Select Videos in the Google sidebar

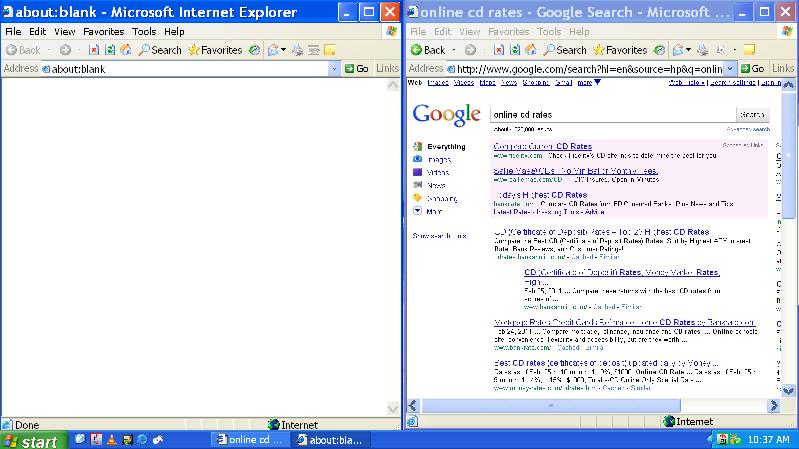pos(431,172)
